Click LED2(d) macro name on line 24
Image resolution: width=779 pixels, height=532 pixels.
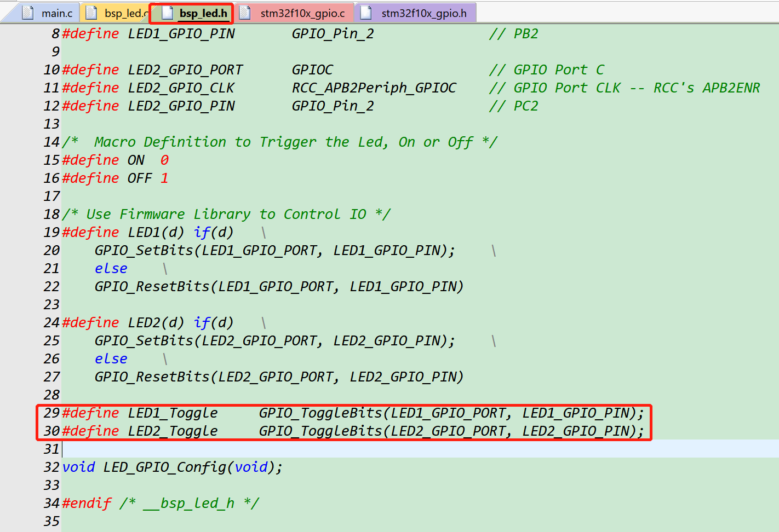(x=156, y=322)
